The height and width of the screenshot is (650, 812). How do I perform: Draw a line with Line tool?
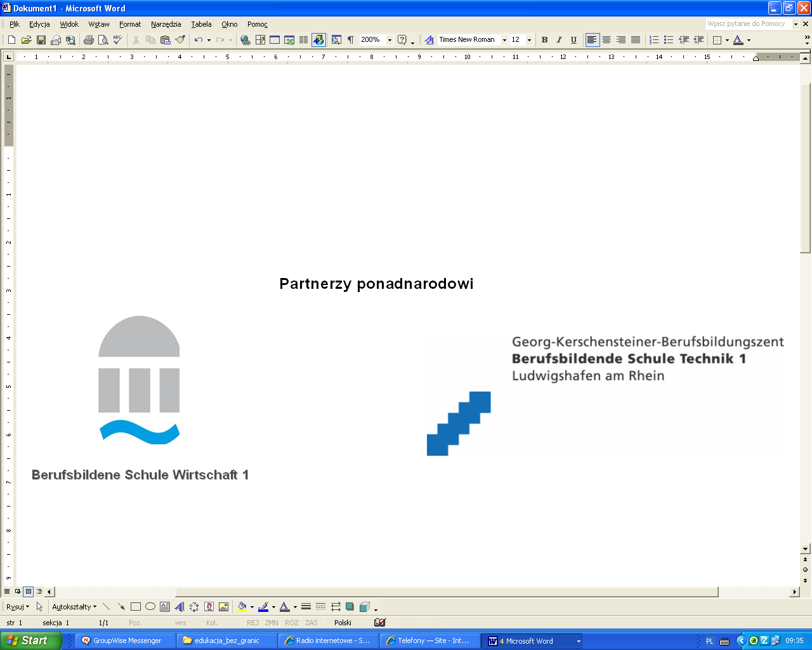[106, 607]
